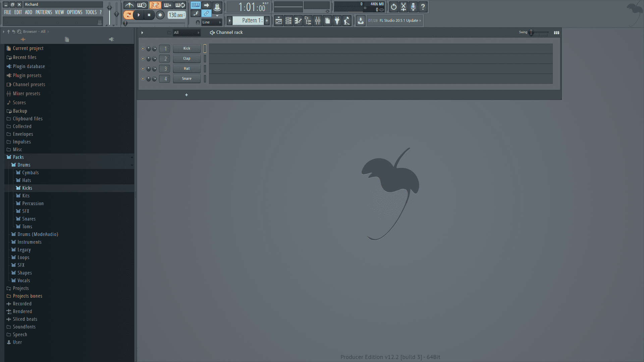This screenshot has width=644, height=362.
Task: Toggle pattern/song mode button
Action: (128, 15)
